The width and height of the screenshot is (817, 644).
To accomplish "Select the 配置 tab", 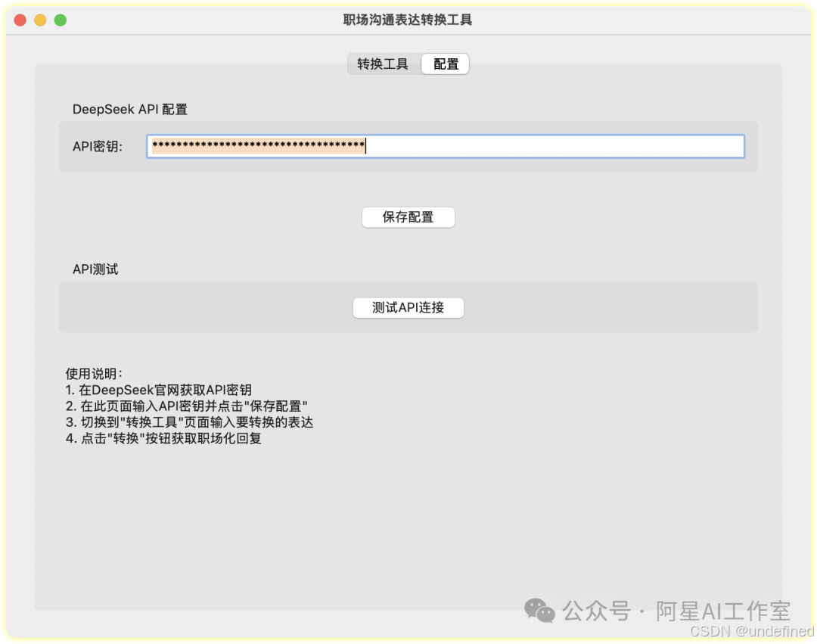I will click(445, 64).
